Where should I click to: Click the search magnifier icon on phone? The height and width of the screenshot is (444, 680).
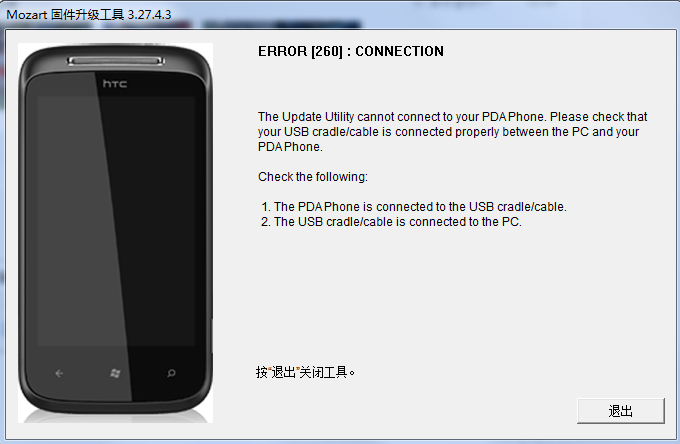coord(171,373)
